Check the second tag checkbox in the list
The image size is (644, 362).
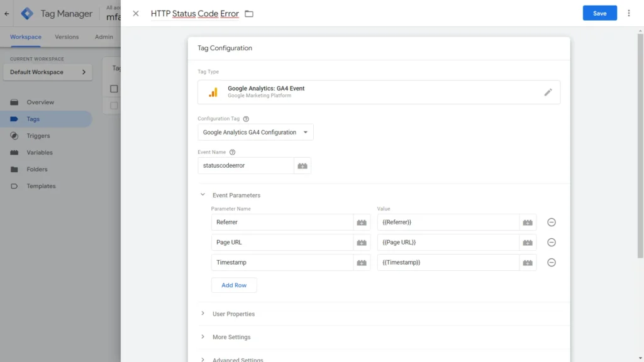(114, 106)
